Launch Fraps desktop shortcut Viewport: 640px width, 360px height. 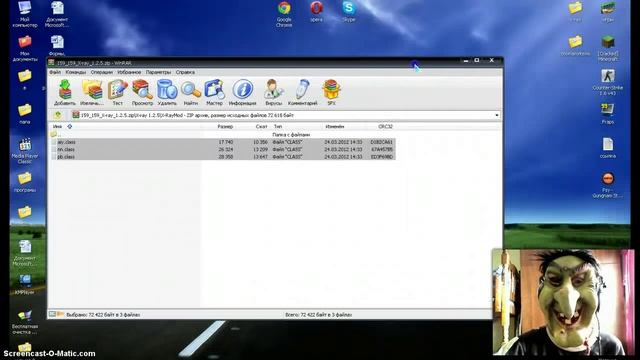pyautogui.click(x=608, y=114)
